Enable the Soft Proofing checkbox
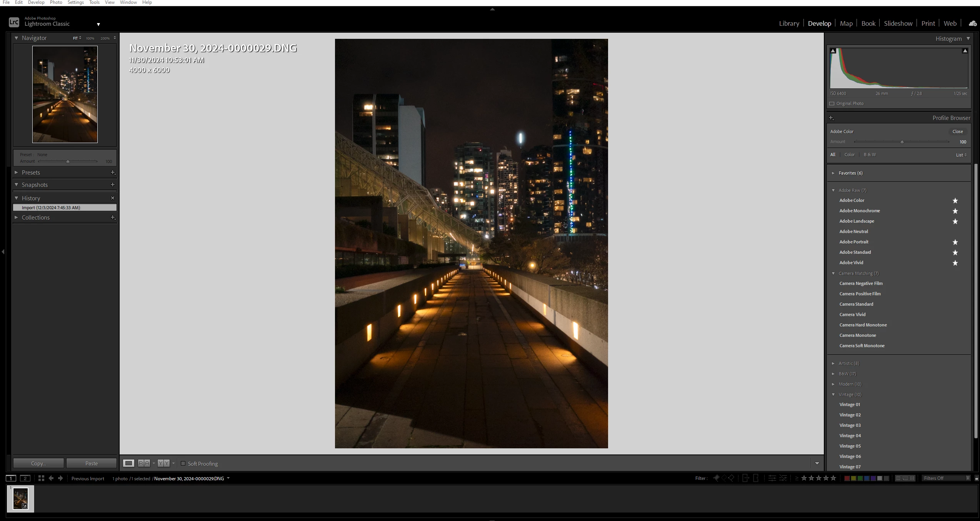This screenshot has height=521, width=980. [x=183, y=463]
